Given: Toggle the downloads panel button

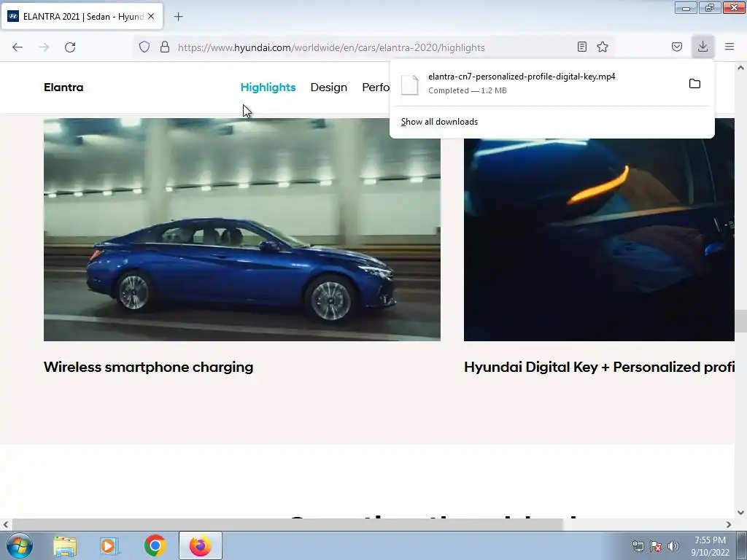Looking at the screenshot, I should pyautogui.click(x=703, y=47).
